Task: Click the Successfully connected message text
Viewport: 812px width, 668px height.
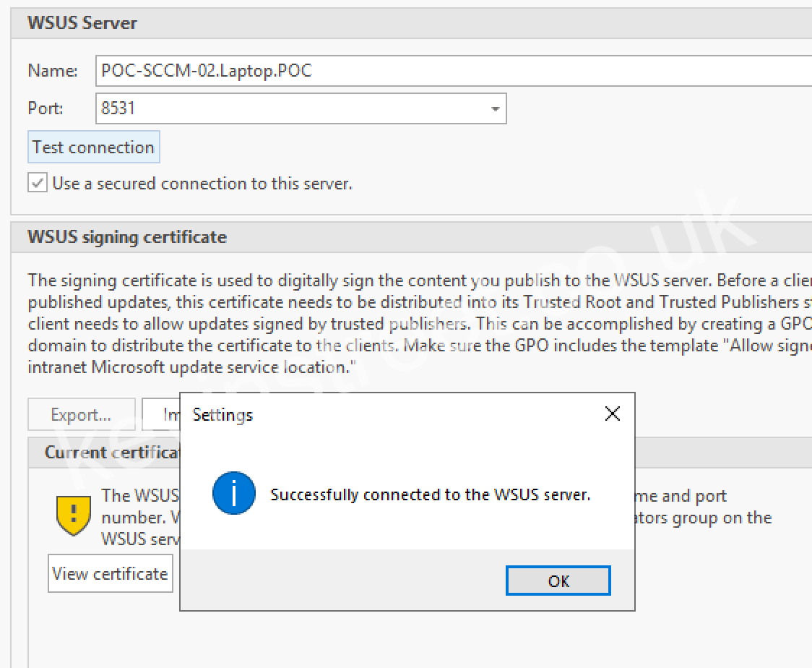Action: [x=430, y=495]
